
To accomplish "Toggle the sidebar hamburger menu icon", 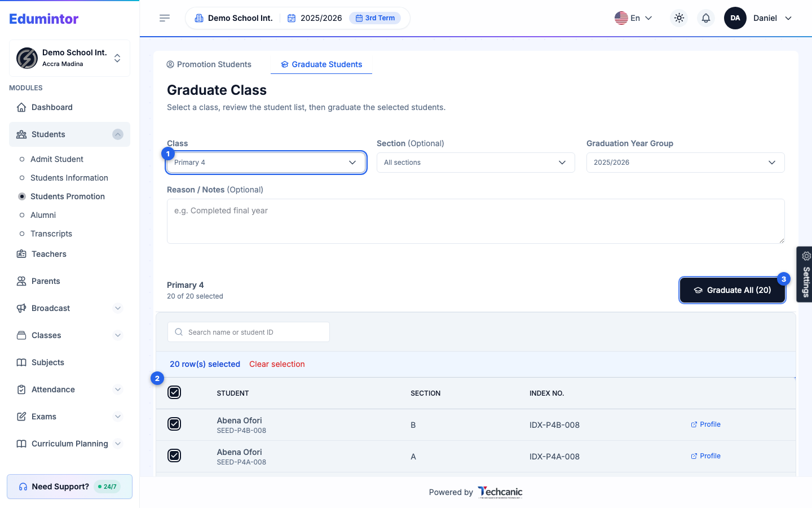I will pyautogui.click(x=165, y=18).
